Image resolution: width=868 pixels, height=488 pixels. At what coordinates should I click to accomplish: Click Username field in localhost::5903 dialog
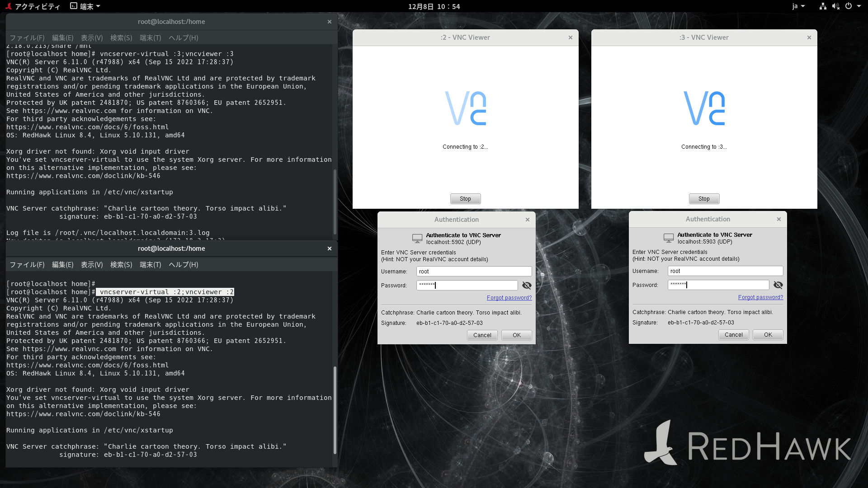pos(725,271)
